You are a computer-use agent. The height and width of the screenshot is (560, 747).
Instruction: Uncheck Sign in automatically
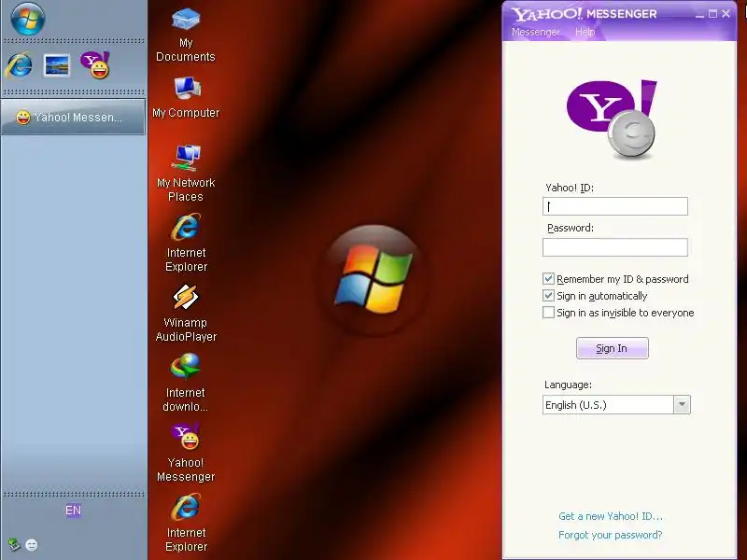click(548, 295)
